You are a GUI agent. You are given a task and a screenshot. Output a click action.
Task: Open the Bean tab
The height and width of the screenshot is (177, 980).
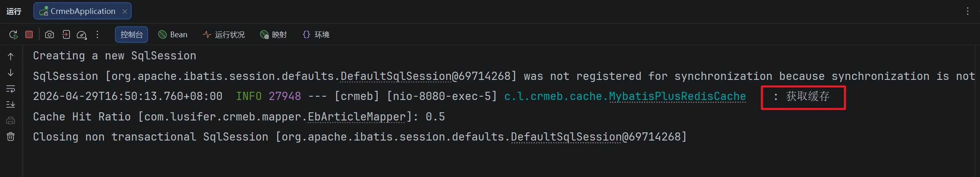coord(173,34)
